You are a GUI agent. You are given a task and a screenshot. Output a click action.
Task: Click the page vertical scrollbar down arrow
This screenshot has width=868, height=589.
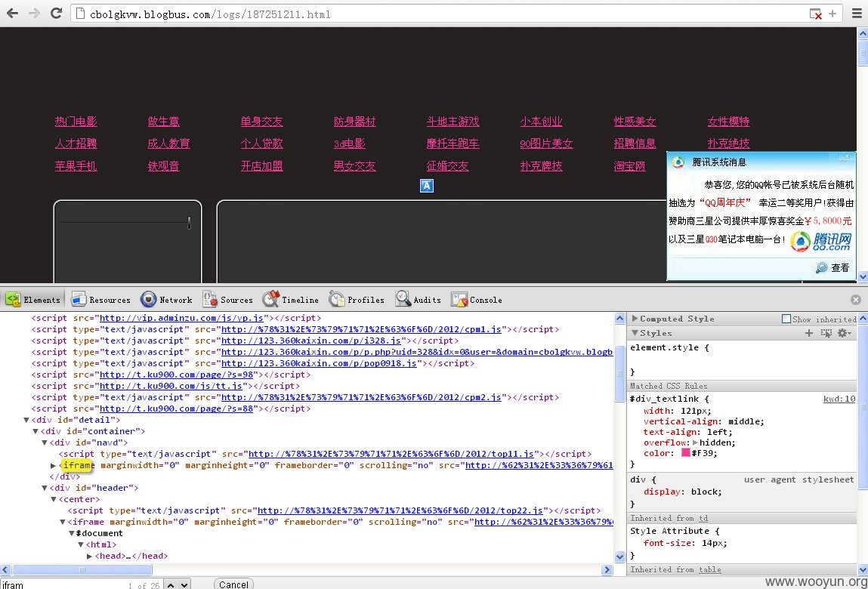863,276
